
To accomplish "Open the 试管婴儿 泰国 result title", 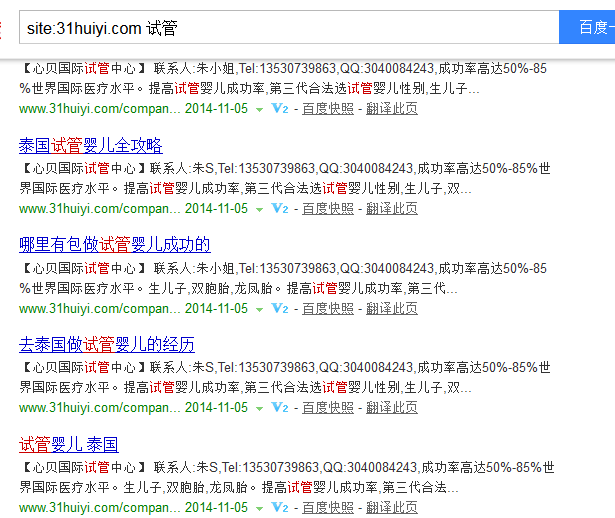I will click(68, 445).
